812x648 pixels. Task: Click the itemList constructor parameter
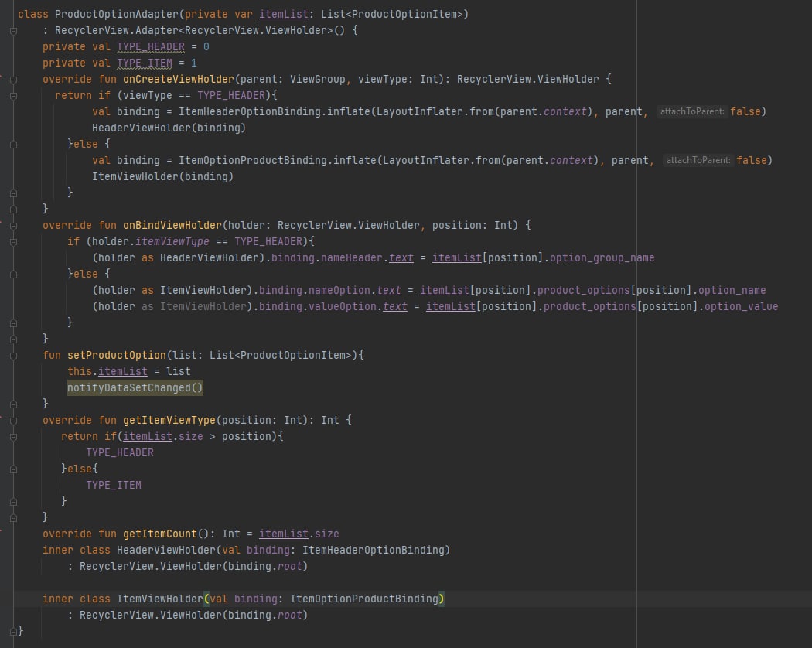[284, 14]
